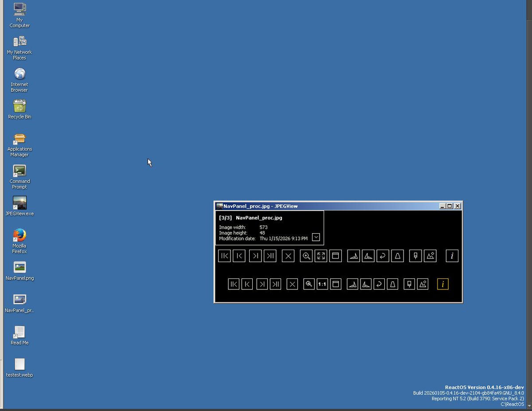Close the JPEGView window
This screenshot has height=411, width=532.
[458, 206]
